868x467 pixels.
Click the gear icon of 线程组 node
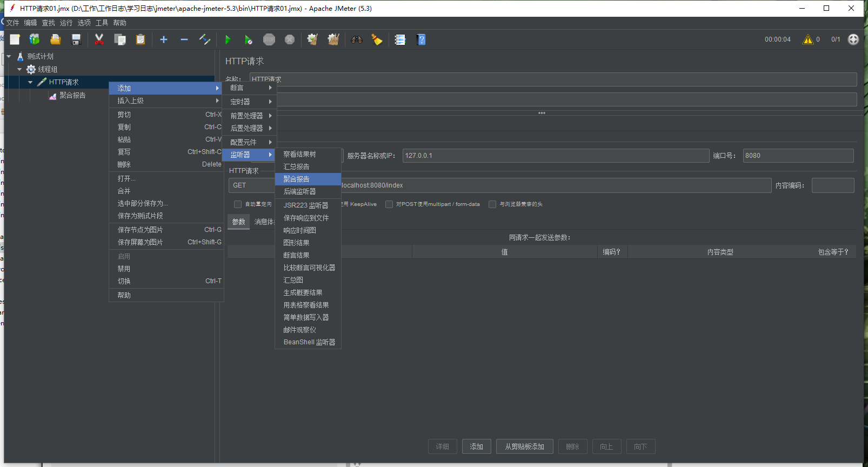(x=31, y=69)
